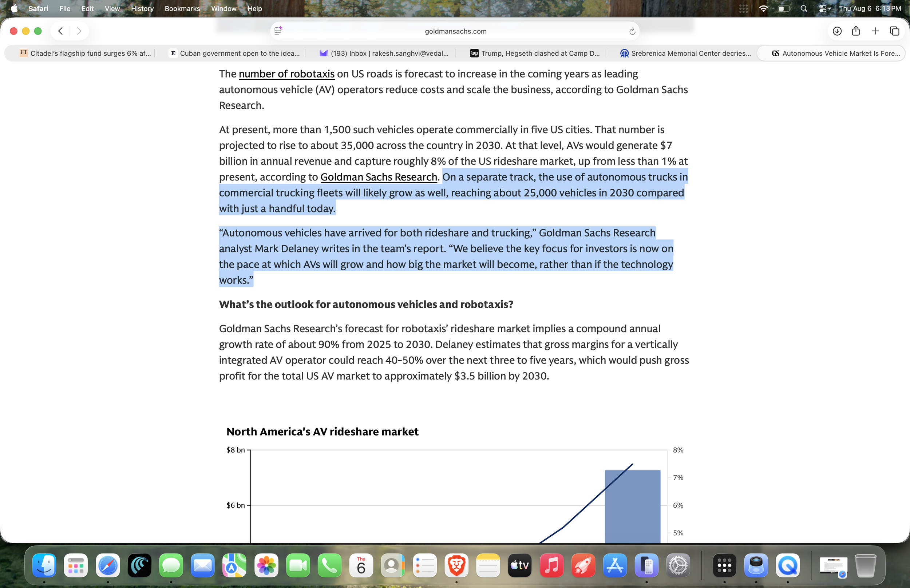Open the File menu
Viewport: 910px width, 588px height.
(x=65, y=8)
